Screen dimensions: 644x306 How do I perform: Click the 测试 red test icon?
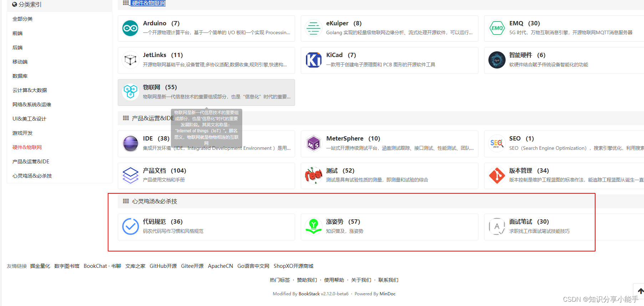(x=314, y=175)
